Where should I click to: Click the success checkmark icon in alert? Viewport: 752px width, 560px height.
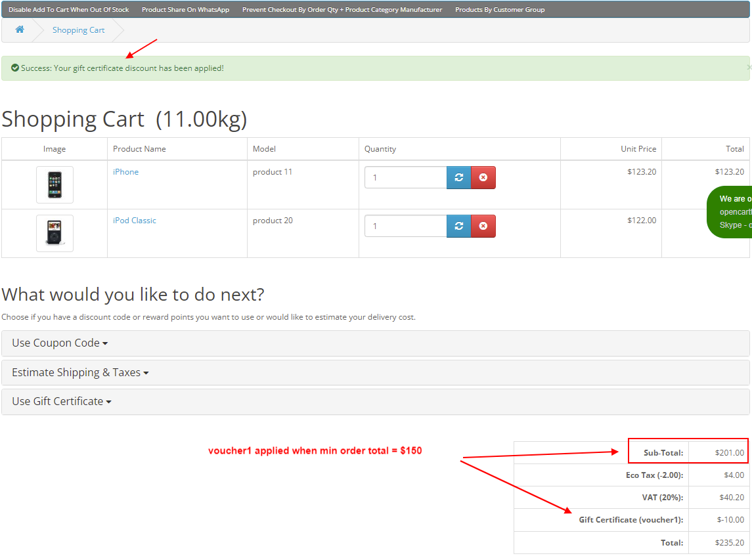[x=14, y=68]
